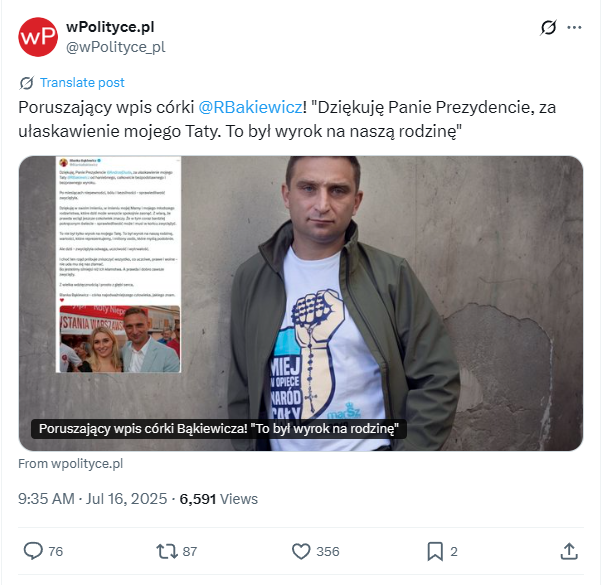Click the reply speech bubble icon
Image resolution: width=606 pixels, height=585 pixels.
click(33, 551)
